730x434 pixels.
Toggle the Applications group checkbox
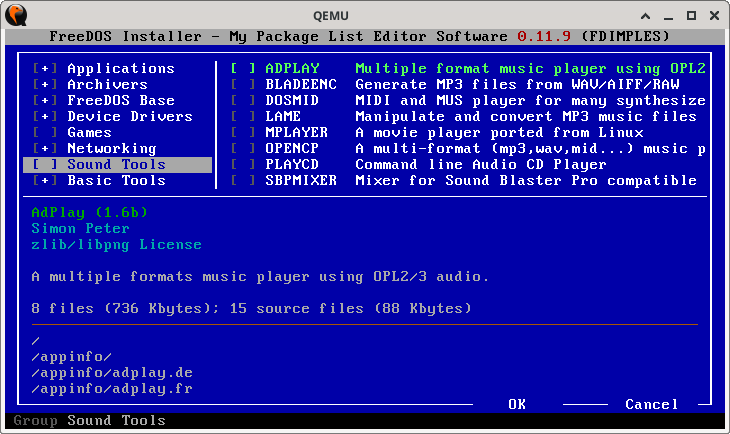[45, 68]
